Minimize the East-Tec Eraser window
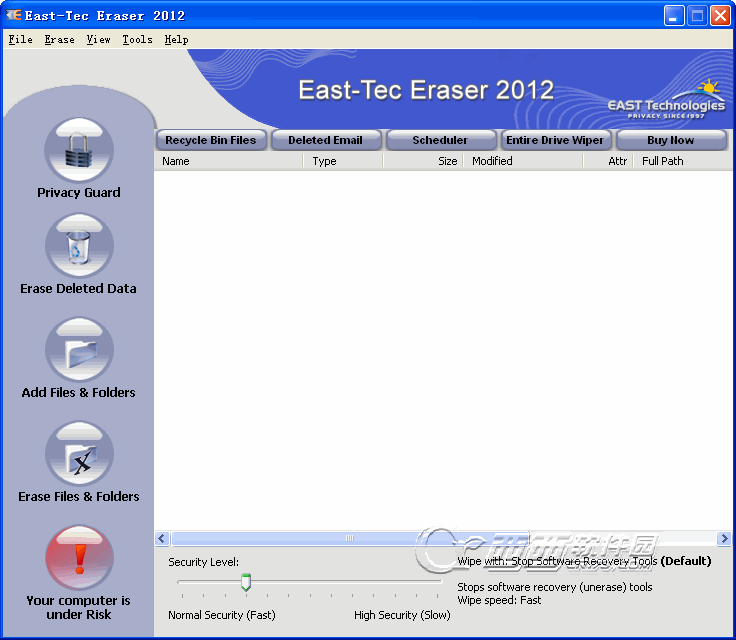 click(x=674, y=15)
